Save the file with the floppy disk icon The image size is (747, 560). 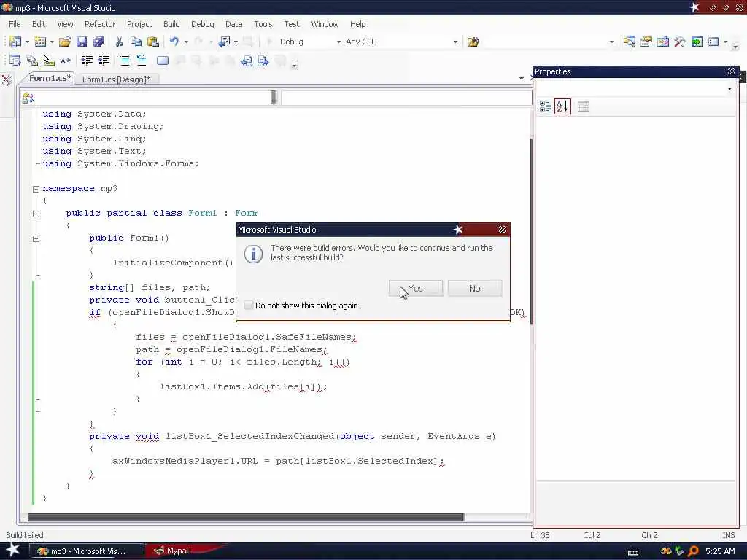tap(82, 42)
